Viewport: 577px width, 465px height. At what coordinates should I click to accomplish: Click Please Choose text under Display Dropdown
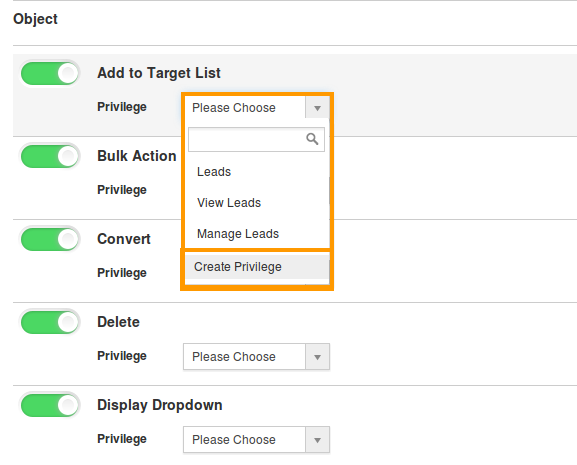234,440
